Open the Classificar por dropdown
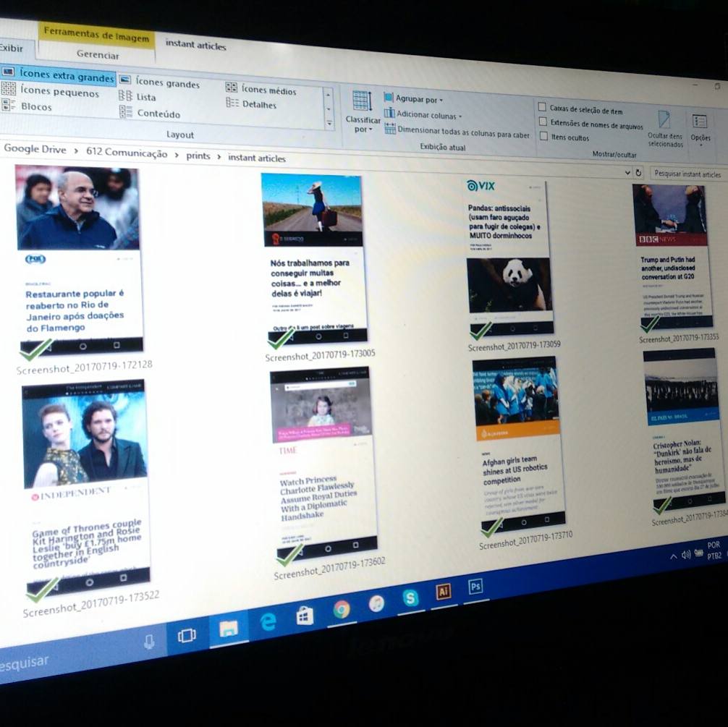 (362, 112)
